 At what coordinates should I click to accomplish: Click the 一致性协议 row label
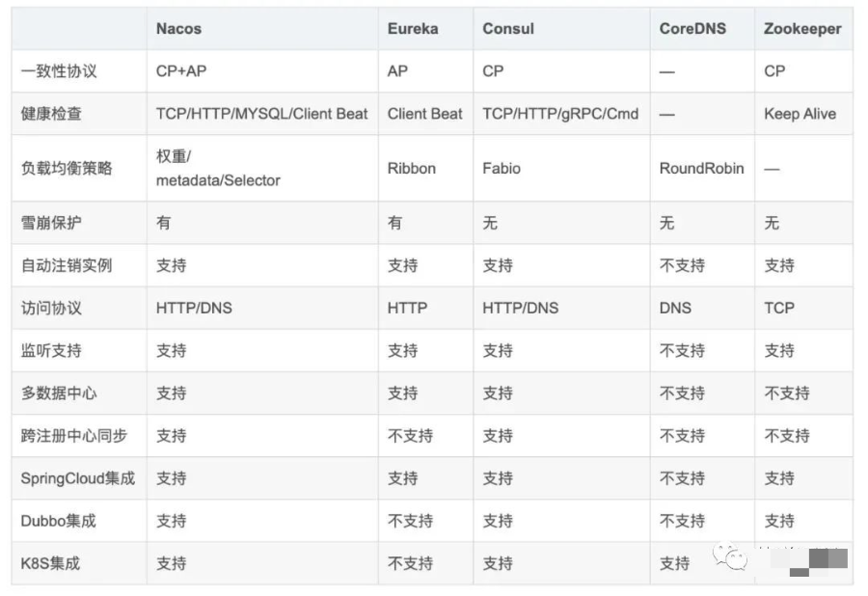59,71
